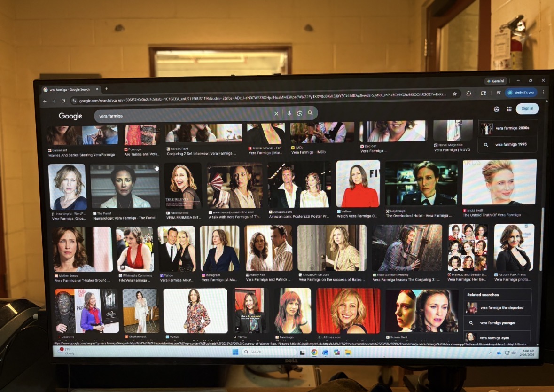The width and height of the screenshot is (554, 392).
Task: Select related search 'vera farmiga 1995'
Action: click(507, 145)
